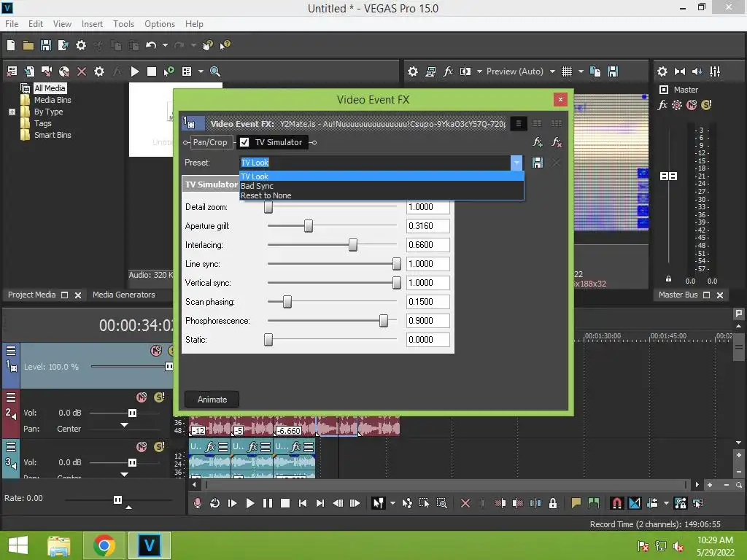Open the Tools menu

[123, 24]
